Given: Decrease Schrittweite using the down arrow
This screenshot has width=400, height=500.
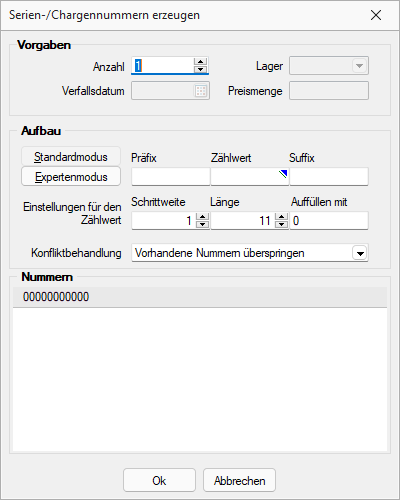Looking at the screenshot, I should (x=202, y=224).
